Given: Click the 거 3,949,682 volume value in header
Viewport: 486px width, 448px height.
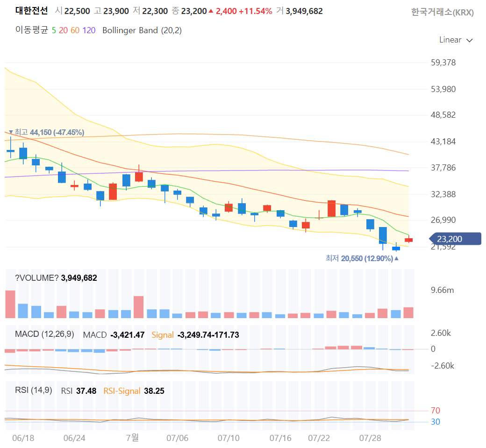Looking at the screenshot, I should 300,11.
